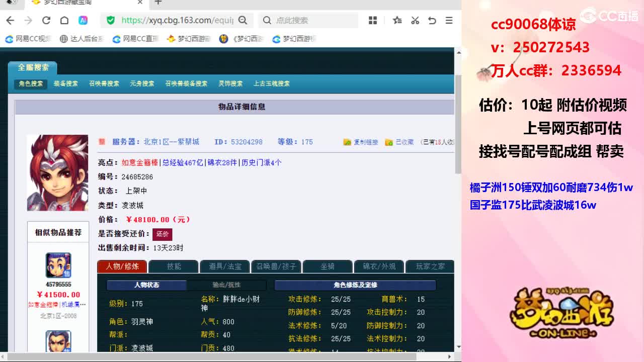Image resolution: width=644 pixels, height=362 pixels.
Task: Open the 网易CC直播 bookmark
Action: [135, 39]
